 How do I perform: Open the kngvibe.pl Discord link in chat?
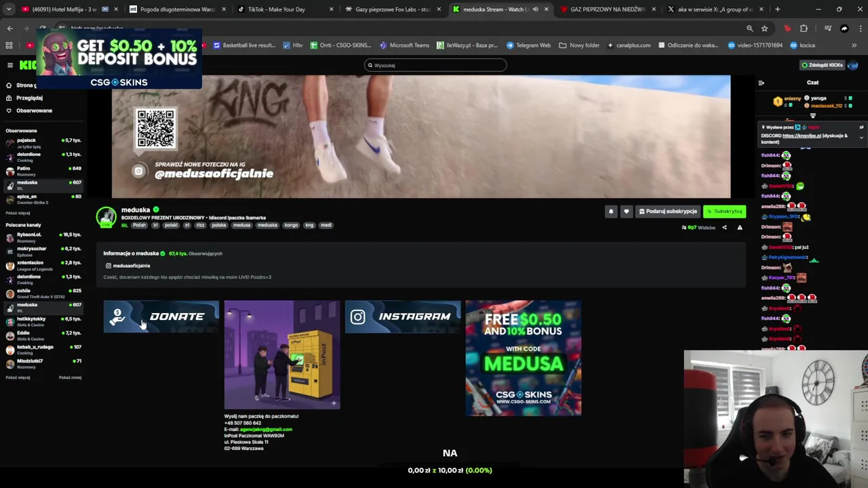(x=802, y=136)
